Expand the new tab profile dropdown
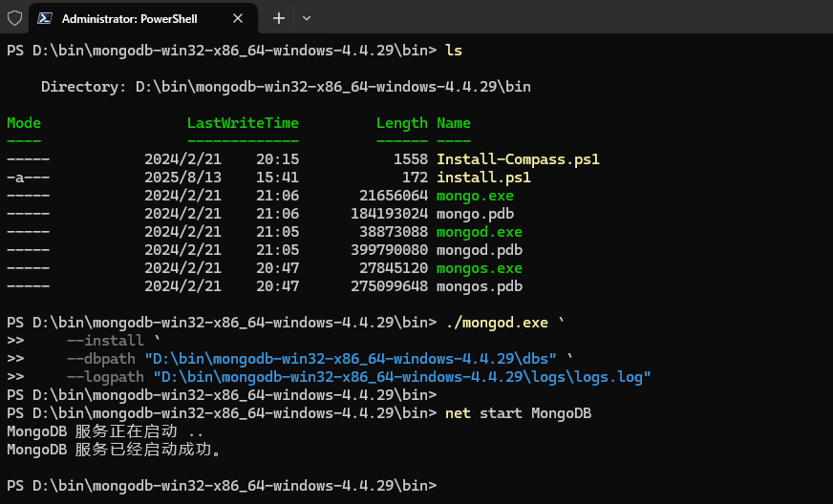833x504 pixels. [x=307, y=18]
